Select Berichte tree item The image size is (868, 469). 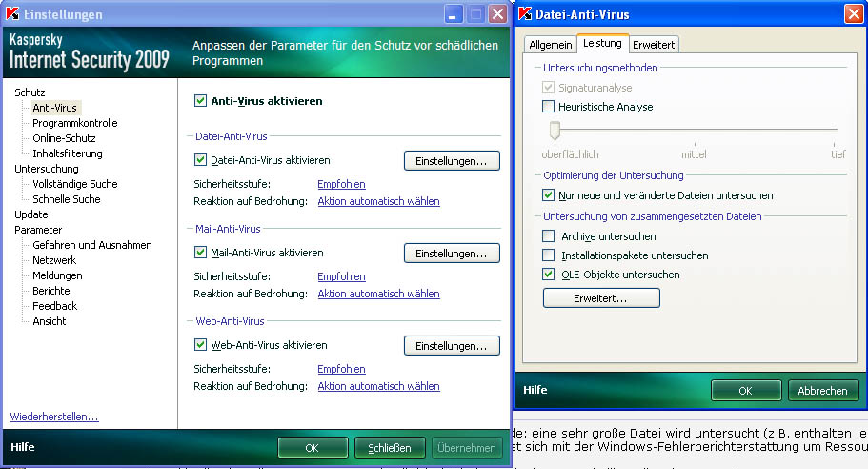[x=50, y=290]
